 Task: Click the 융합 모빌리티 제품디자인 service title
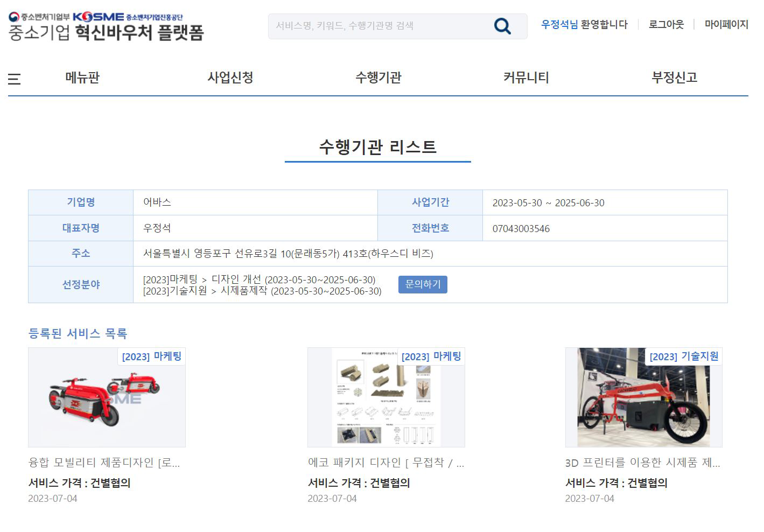(104, 463)
